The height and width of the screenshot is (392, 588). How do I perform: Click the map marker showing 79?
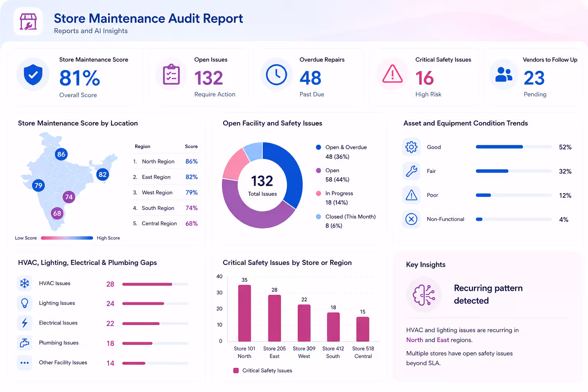click(x=38, y=186)
